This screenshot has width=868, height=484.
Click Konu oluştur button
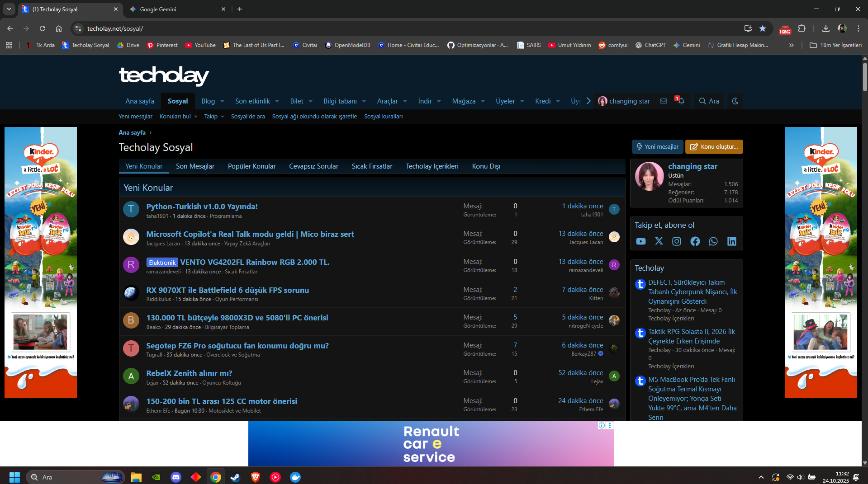pyautogui.click(x=714, y=147)
